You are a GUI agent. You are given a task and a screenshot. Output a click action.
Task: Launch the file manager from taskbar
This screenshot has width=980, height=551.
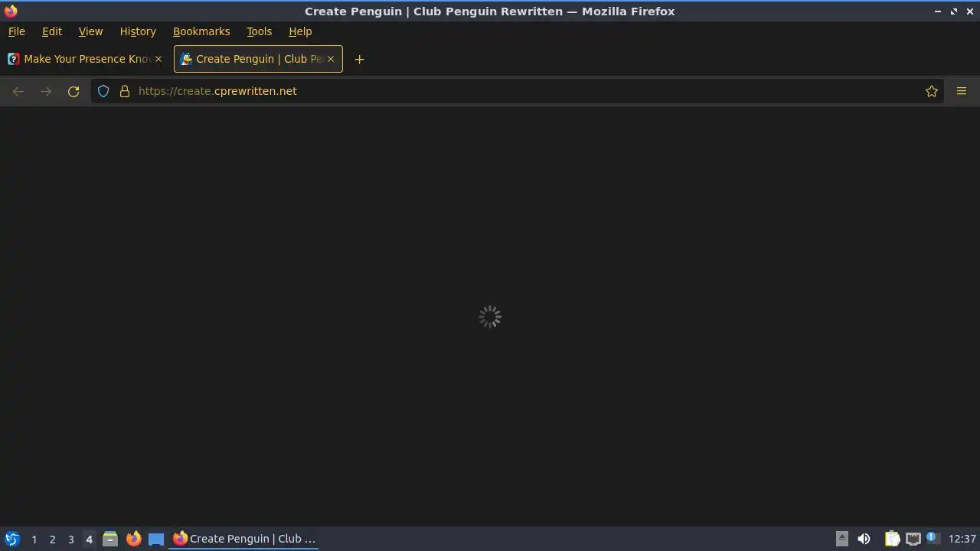pyautogui.click(x=110, y=539)
